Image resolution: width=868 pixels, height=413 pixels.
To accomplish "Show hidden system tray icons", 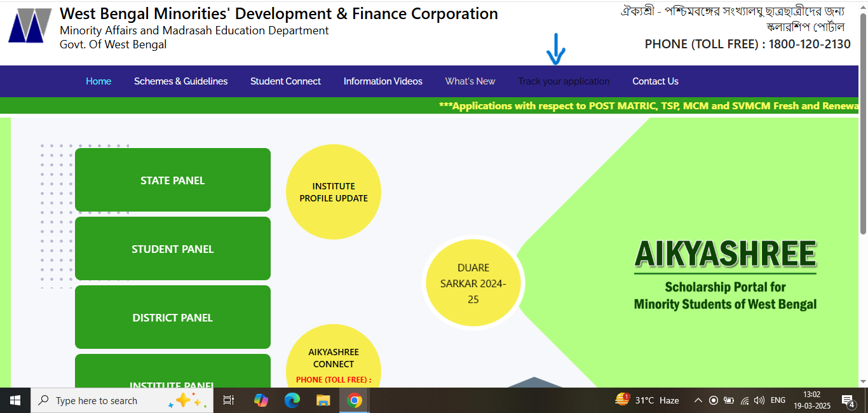I will click(698, 400).
